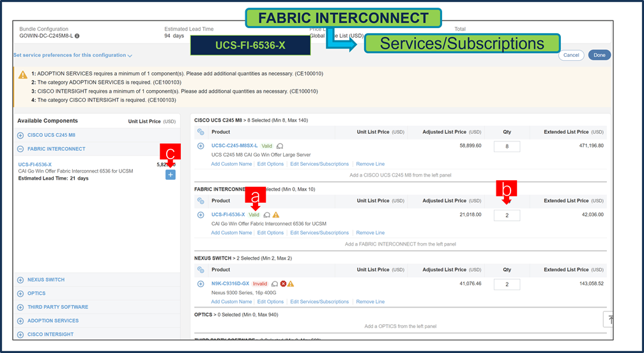644x353 pixels.
Task: Click the support headset icon on N9K-C9316D-GX
Action: 275,284
